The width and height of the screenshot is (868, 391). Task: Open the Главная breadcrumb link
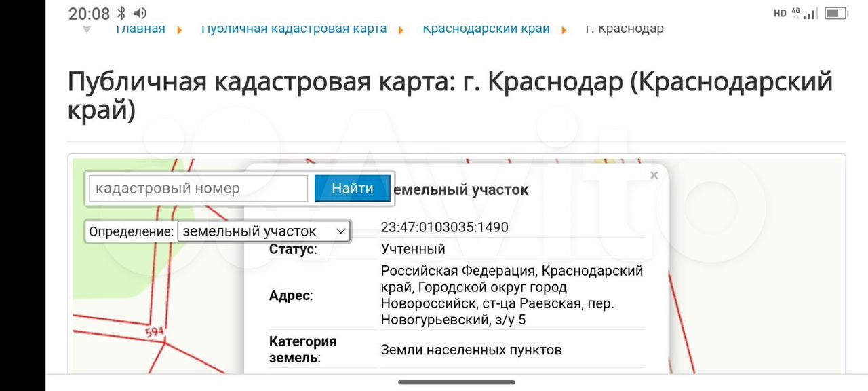coord(140,29)
